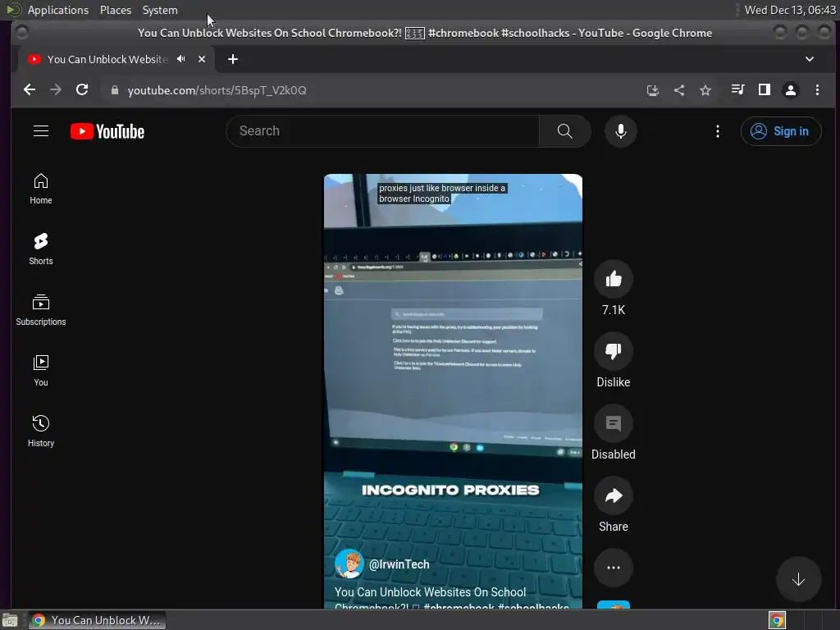
Task: Expand tab search dropdown chevron
Action: (810, 59)
